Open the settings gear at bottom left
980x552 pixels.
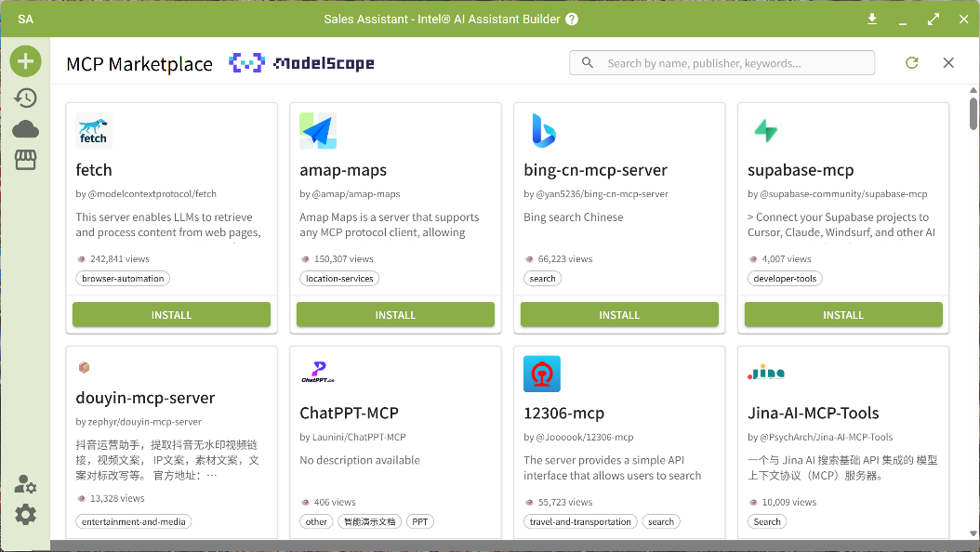point(25,514)
